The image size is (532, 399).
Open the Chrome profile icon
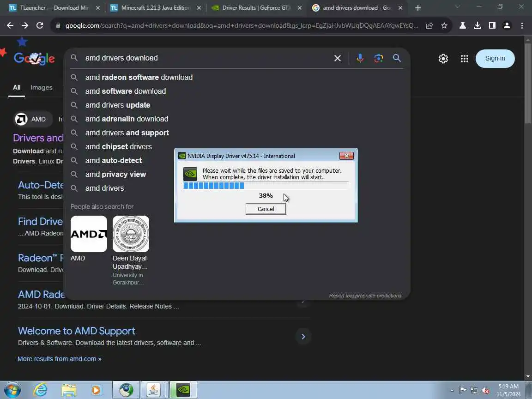pyautogui.click(x=507, y=25)
